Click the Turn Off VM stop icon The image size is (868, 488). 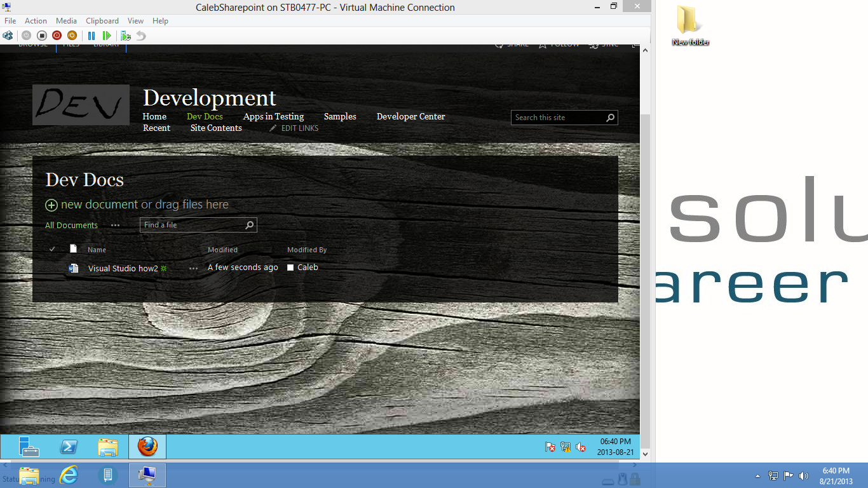[x=41, y=36]
